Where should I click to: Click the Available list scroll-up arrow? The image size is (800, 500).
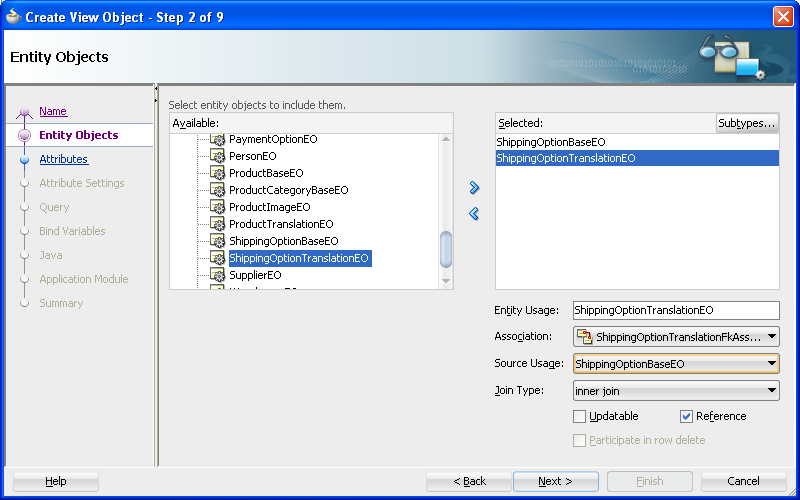(x=446, y=139)
